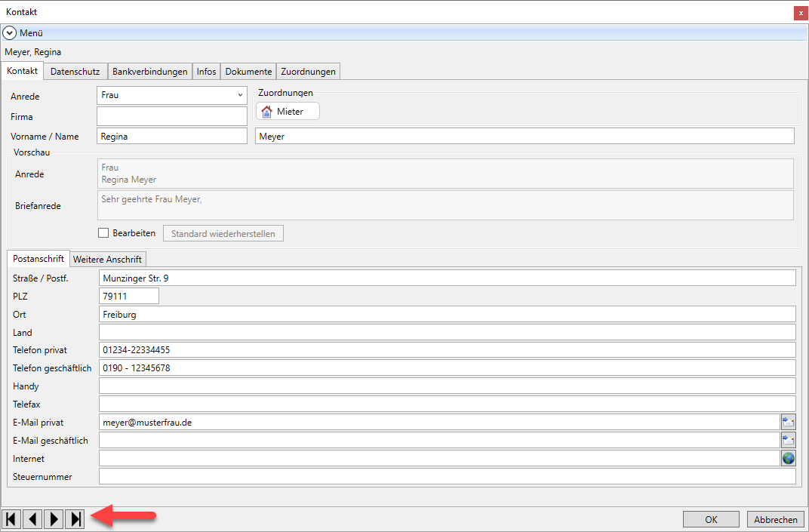Open the Dokumente tab

coord(248,72)
